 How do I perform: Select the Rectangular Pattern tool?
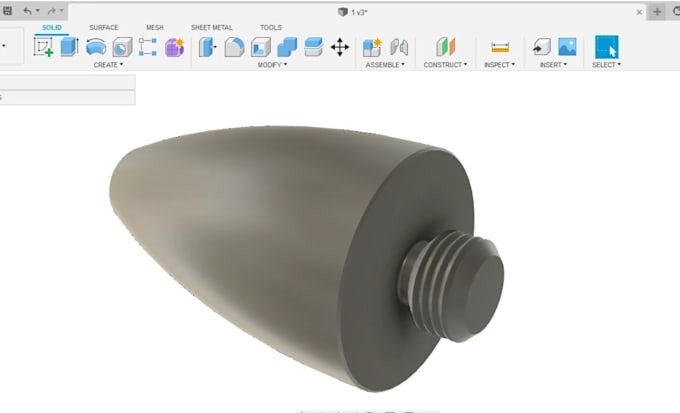pos(148,47)
